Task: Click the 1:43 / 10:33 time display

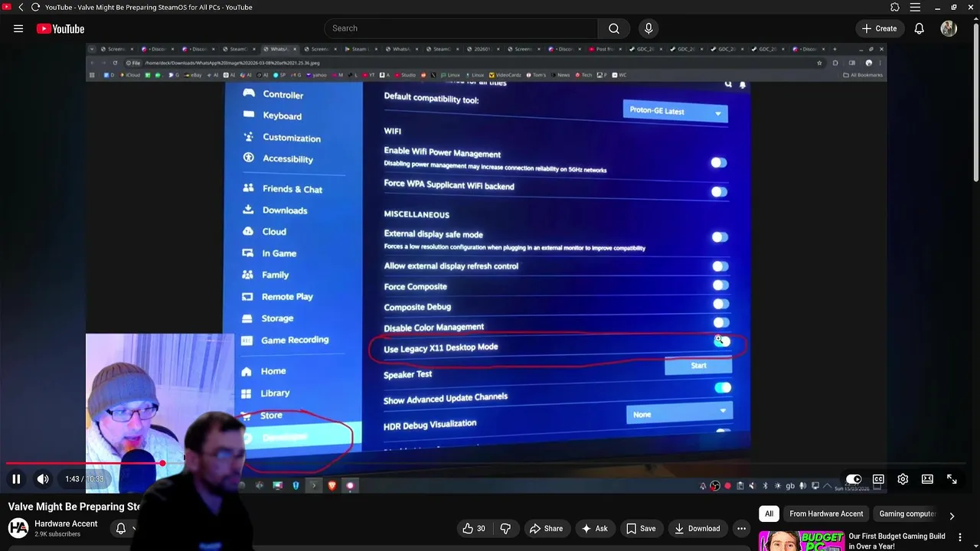Action: [x=84, y=479]
